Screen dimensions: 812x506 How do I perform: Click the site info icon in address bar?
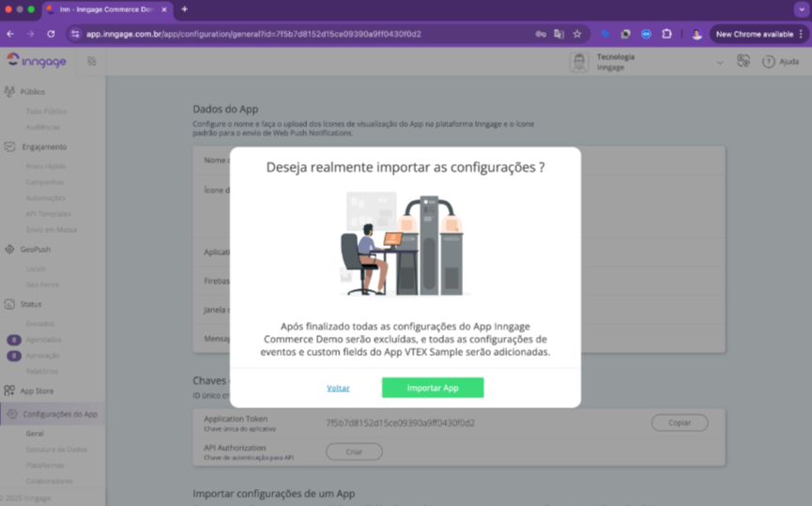click(76, 34)
